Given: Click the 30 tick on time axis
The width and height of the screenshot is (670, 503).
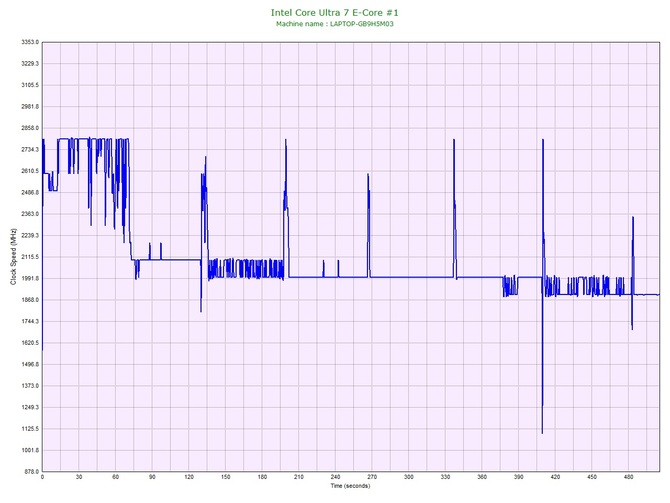Looking at the screenshot, I should click(x=79, y=477).
